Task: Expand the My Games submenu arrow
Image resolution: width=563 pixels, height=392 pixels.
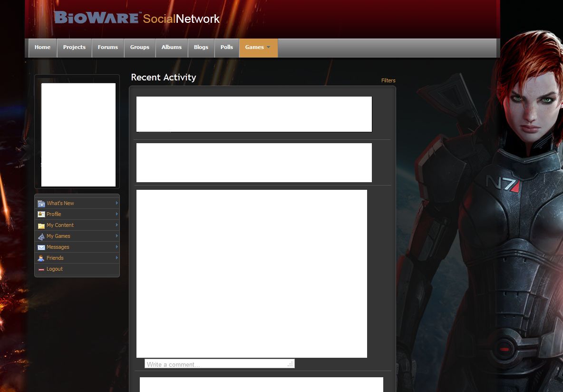Action: pyautogui.click(x=116, y=235)
